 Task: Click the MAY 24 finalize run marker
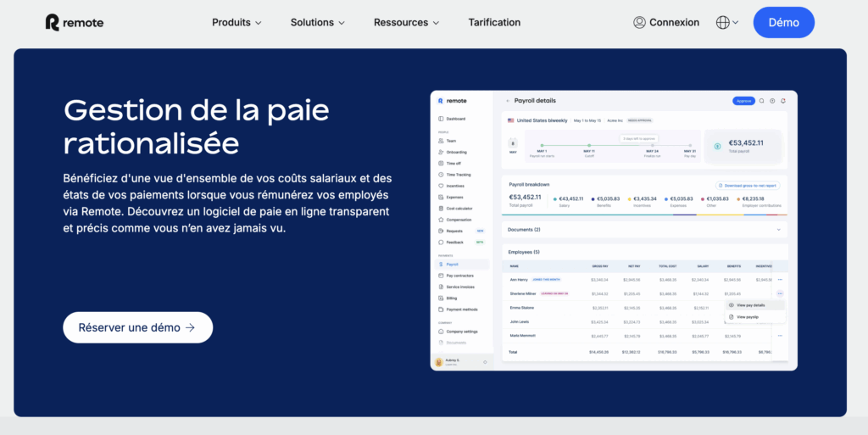click(652, 146)
